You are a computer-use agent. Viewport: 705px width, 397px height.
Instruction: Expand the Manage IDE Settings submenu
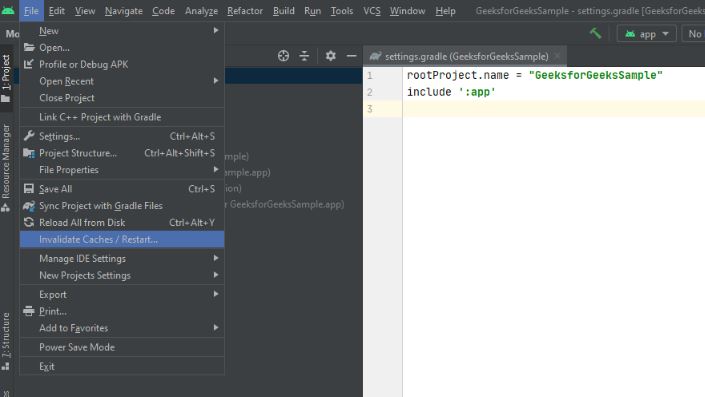122,259
